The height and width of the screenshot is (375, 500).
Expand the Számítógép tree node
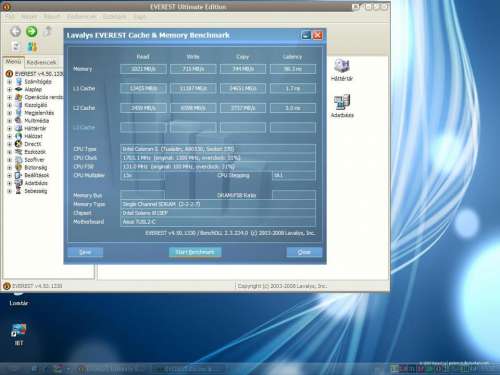[x=10, y=82]
